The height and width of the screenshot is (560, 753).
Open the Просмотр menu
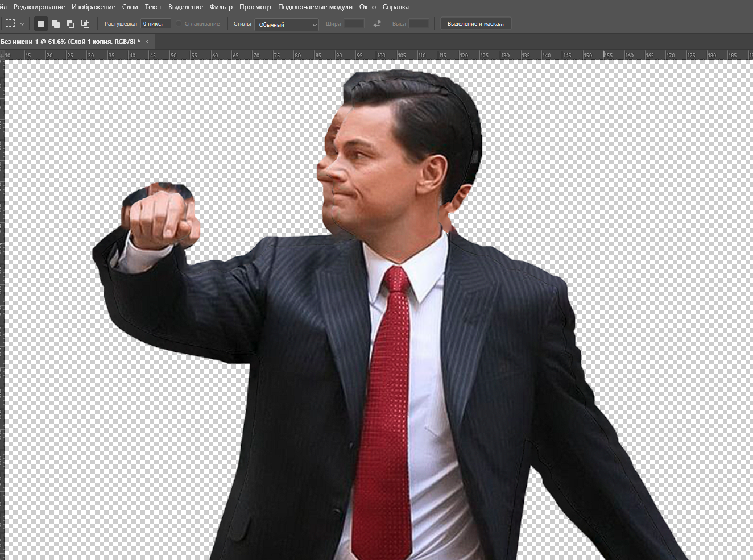pos(255,7)
